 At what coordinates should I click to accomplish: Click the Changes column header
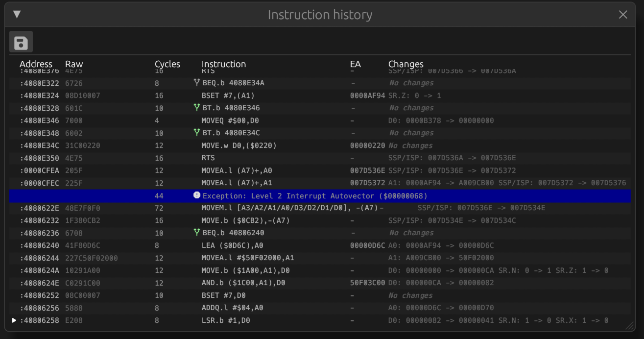pyautogui.click(x=406, y=64)
